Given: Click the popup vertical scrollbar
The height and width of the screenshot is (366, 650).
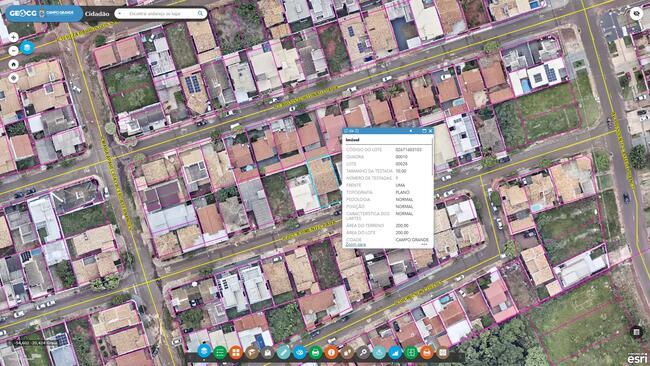Looking at the screenshot, I should [x=432, y=157].
